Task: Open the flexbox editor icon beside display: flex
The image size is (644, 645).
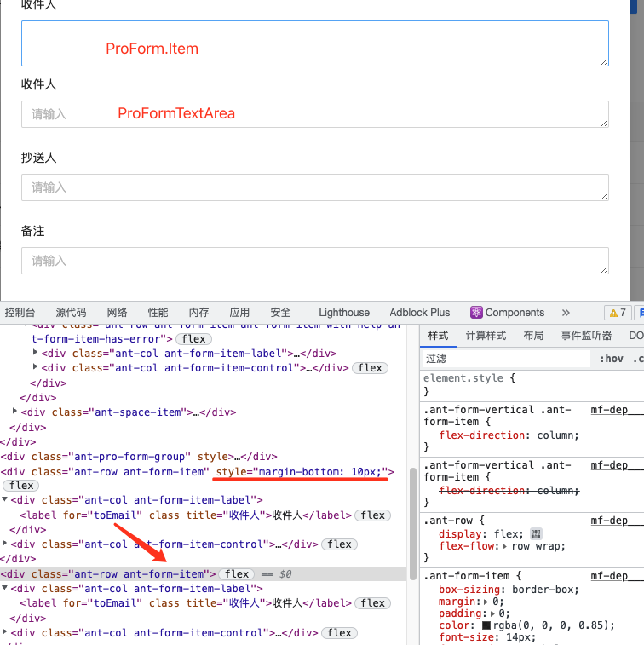Action: pyautogui.click(x=536, y=534)
